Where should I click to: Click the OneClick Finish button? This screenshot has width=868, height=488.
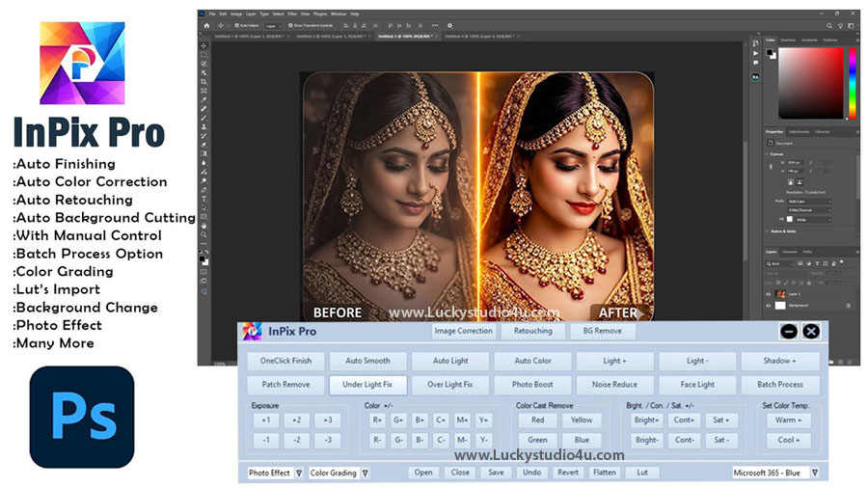(285, 361)
